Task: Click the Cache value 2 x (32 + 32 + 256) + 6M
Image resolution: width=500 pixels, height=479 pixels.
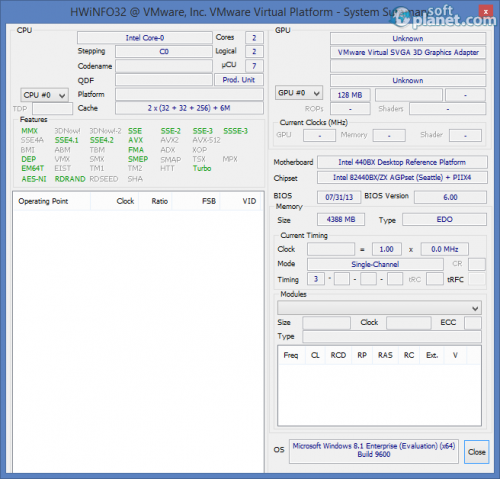Action: [x=189, y=108]
